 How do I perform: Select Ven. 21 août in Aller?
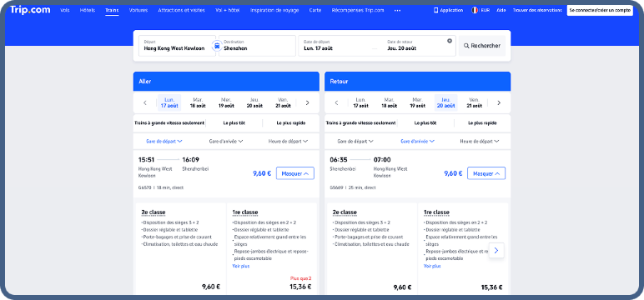coord(283,102)
